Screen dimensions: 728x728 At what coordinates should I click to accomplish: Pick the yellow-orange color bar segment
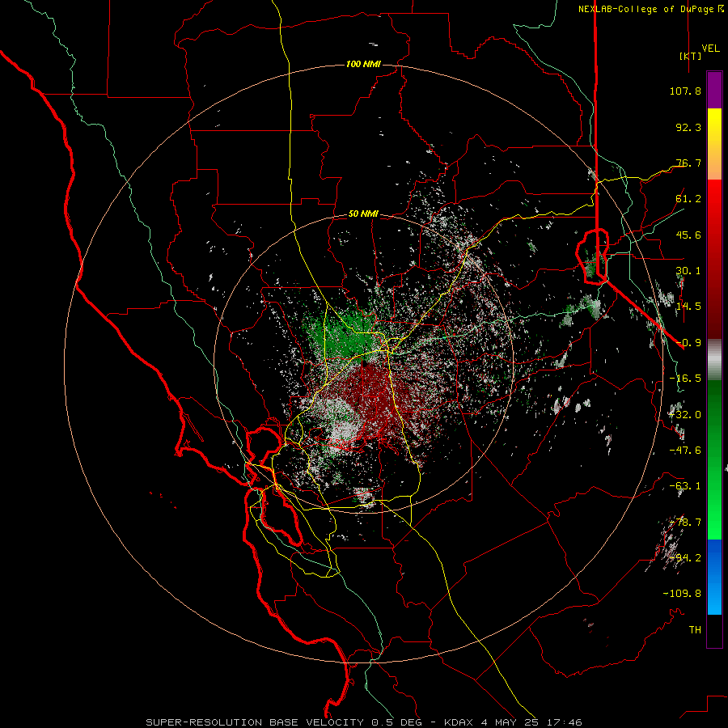714,144
